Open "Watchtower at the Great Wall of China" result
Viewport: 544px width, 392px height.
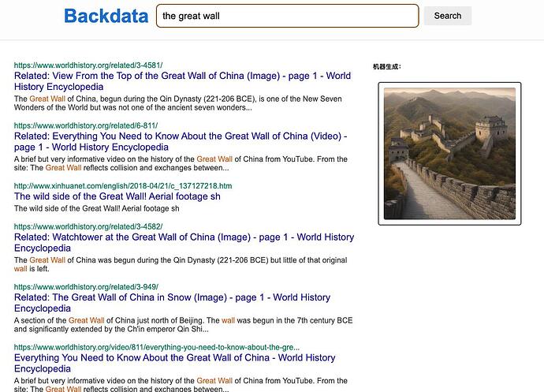(x=184, y=242)
